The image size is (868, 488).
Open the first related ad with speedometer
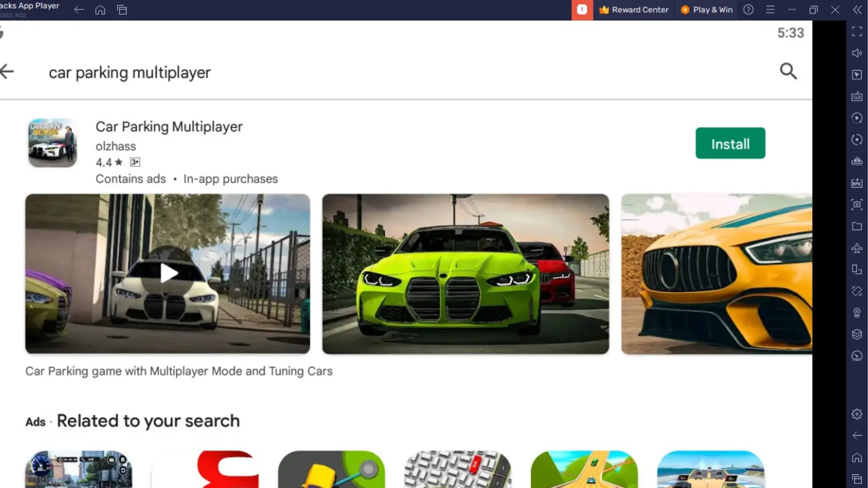79,469
